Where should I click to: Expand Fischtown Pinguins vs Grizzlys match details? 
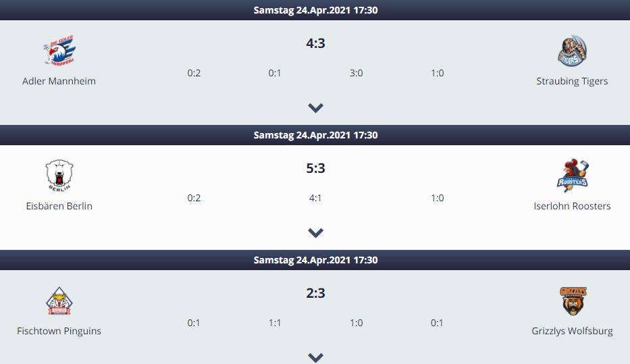(x=315, y=357)
